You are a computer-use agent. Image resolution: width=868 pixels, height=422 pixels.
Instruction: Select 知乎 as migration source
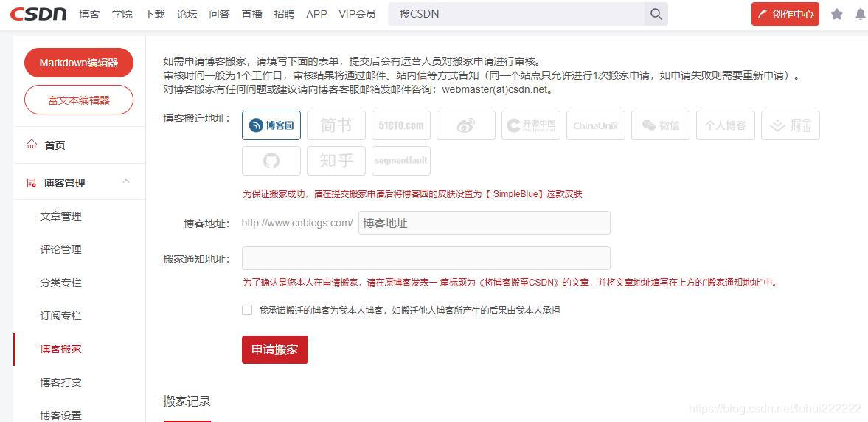(x=336, y=161)
